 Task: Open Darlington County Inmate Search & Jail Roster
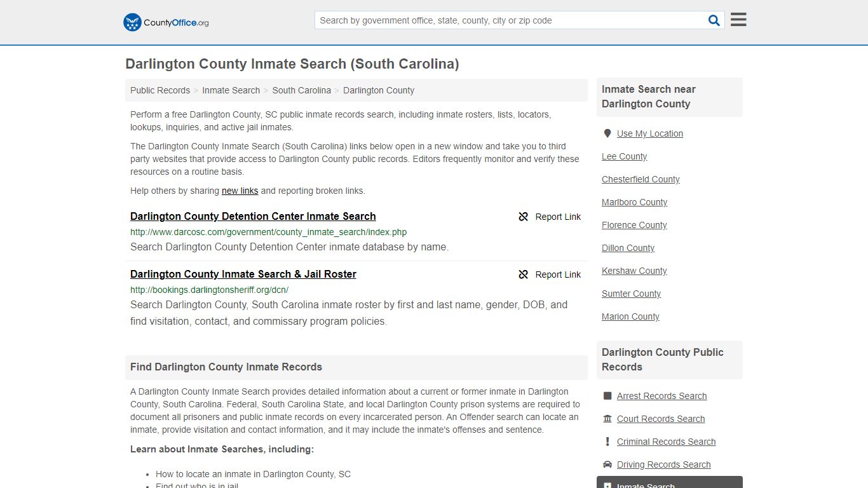click(243, 274)
